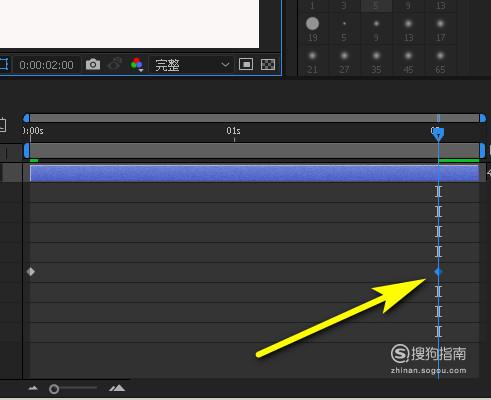
Task: Open the RGB channel display icon
Action: pyautogui.click(x=137, y=64)
